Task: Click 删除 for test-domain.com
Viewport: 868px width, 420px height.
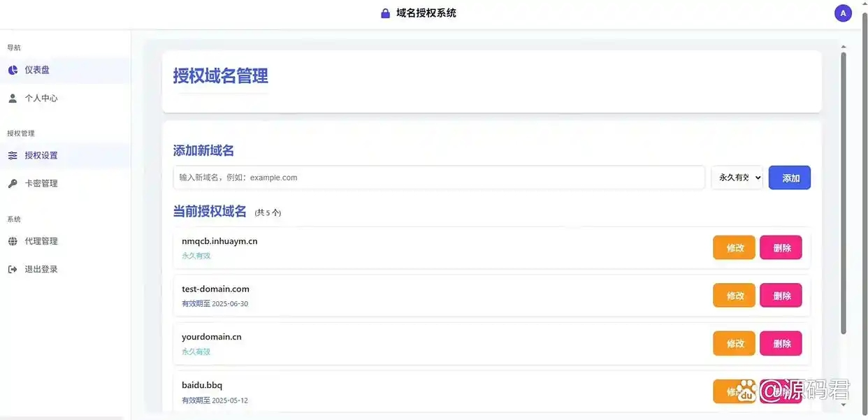Action: [x=781, y=295]
